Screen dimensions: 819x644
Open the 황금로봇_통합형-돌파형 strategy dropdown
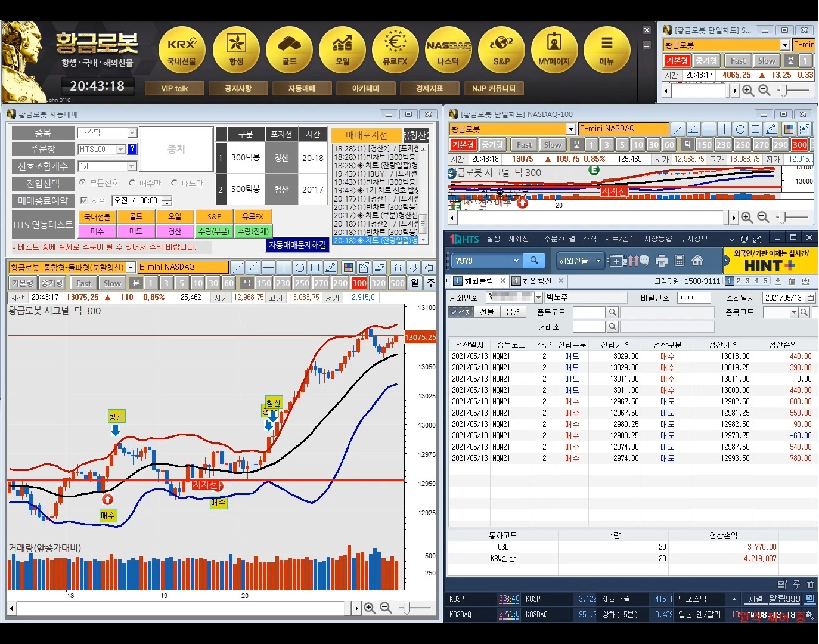point(131,268)
